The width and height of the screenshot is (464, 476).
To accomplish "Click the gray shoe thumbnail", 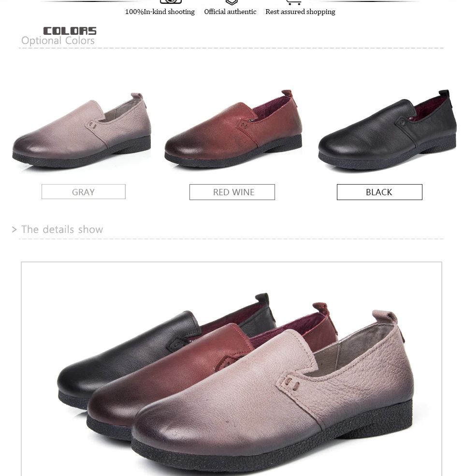I will coord(82,130).
